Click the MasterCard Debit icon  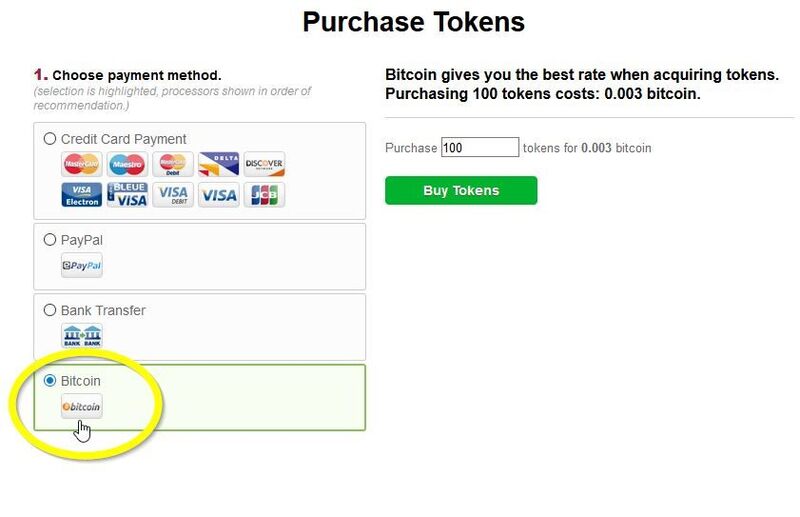tap(173, 164)
